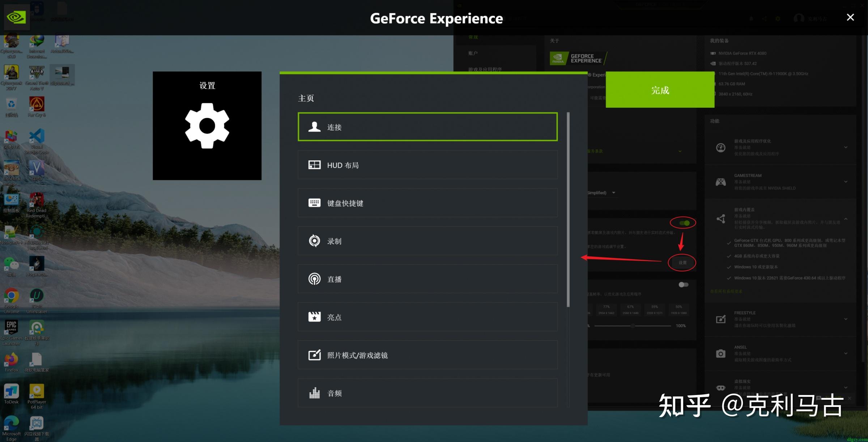Screen dimensions: 868x442
Task: Expand the 游戏及应用程序优化 feature row
Action: point(846,147)
